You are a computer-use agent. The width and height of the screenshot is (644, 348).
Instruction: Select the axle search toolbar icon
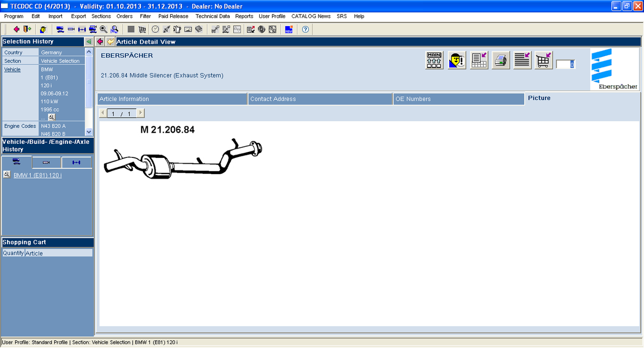(82, 29)
